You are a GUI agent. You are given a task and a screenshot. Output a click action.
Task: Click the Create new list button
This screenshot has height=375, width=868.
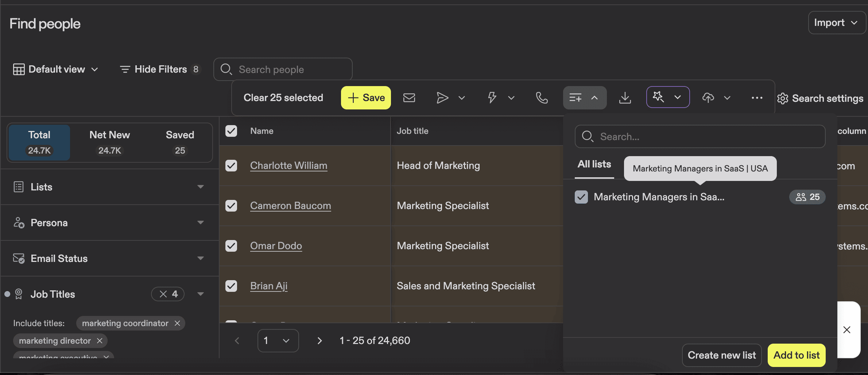[x=722, y=355]
